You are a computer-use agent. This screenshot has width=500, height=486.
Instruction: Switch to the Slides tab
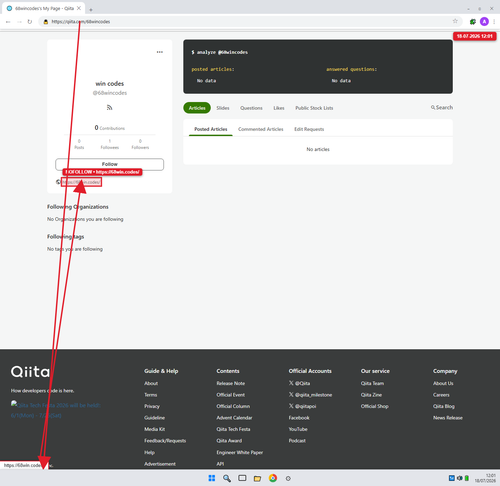click(x=223, y=108)
